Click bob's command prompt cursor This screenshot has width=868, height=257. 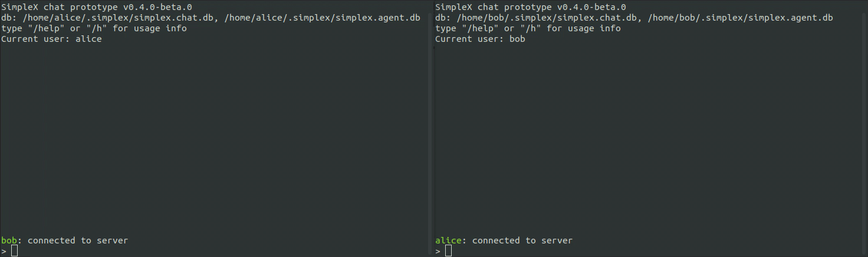[x=449, y=251]
